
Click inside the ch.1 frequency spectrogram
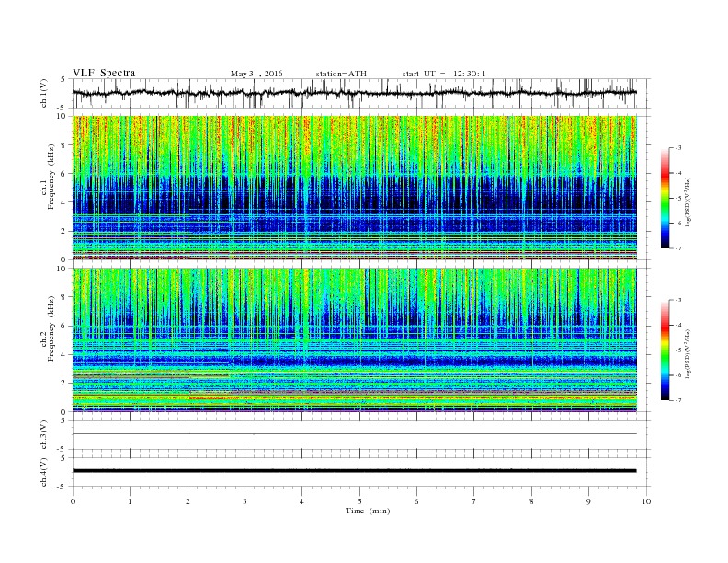click(x=354, y=188)
